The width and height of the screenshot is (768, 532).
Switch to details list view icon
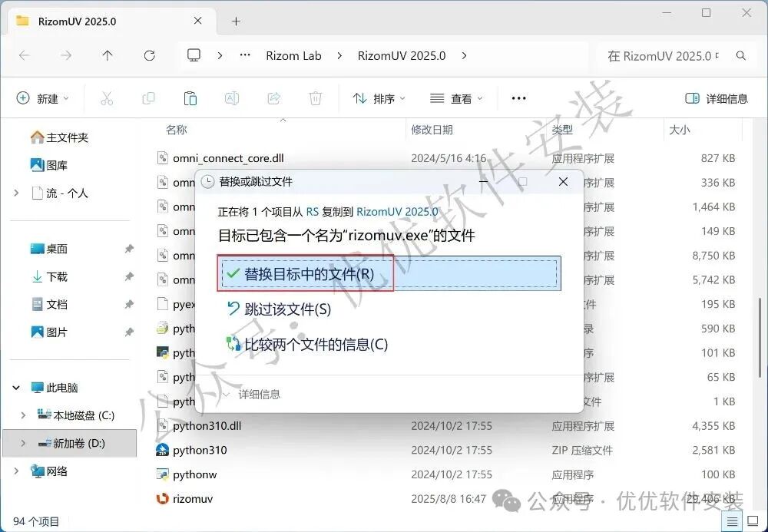732,522
